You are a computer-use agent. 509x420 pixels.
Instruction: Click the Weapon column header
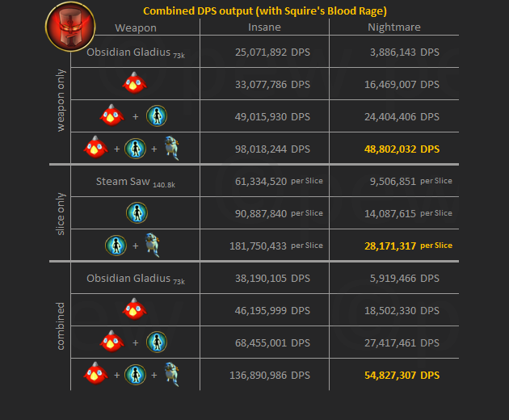tap(136, 27)
